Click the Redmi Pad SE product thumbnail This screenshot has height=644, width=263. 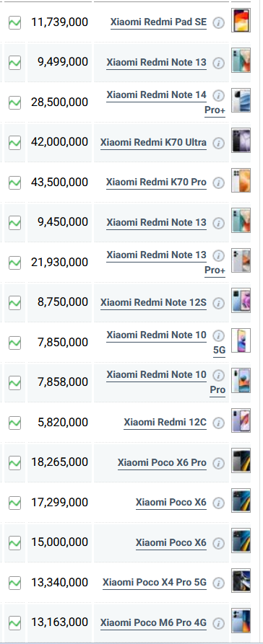click(241, 20)
